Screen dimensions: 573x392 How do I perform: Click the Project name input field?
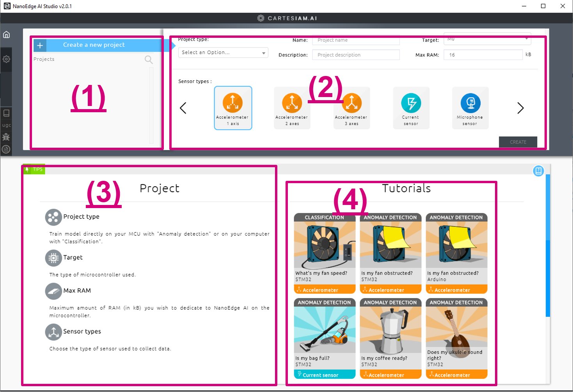tap(356, 40)
